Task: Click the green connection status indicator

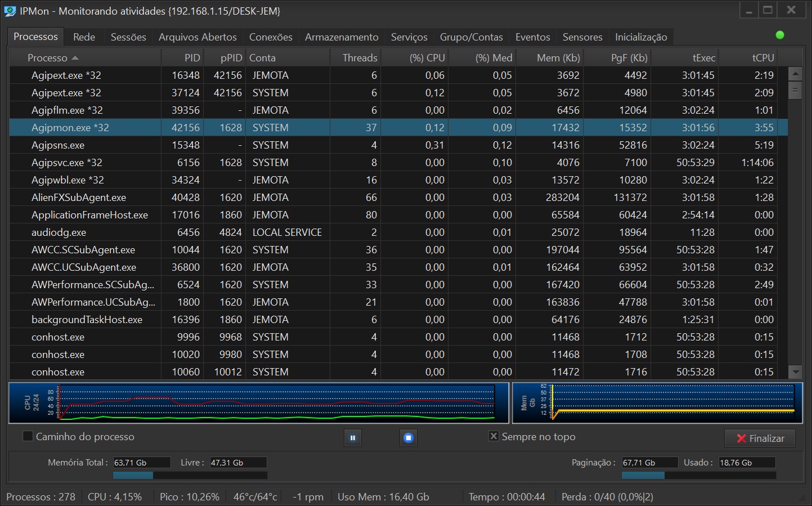Action: click(780, 35)
